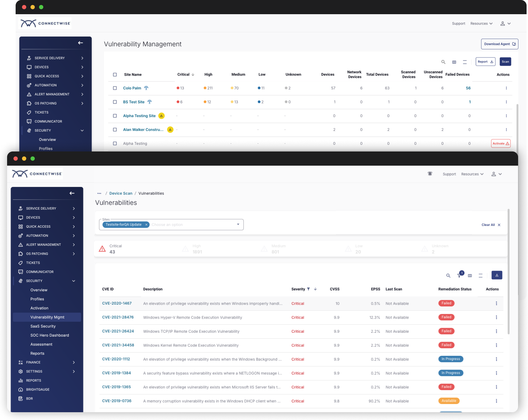Open the CVE-2021-28476 link
Viewport: 528px width, 420px height.
(x=118, y=317)
